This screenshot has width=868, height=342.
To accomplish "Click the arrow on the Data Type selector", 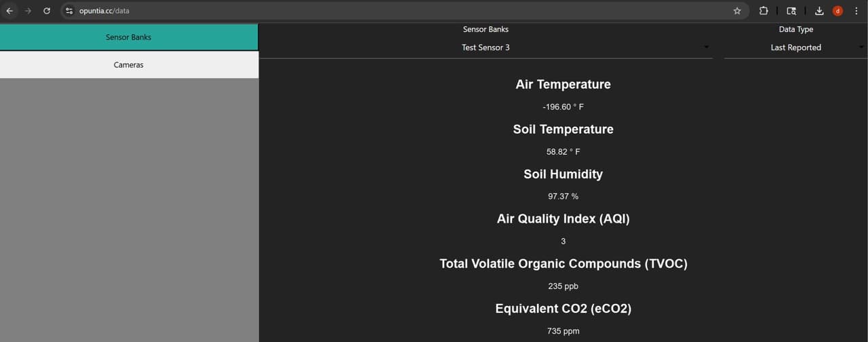I will [861, 47].
